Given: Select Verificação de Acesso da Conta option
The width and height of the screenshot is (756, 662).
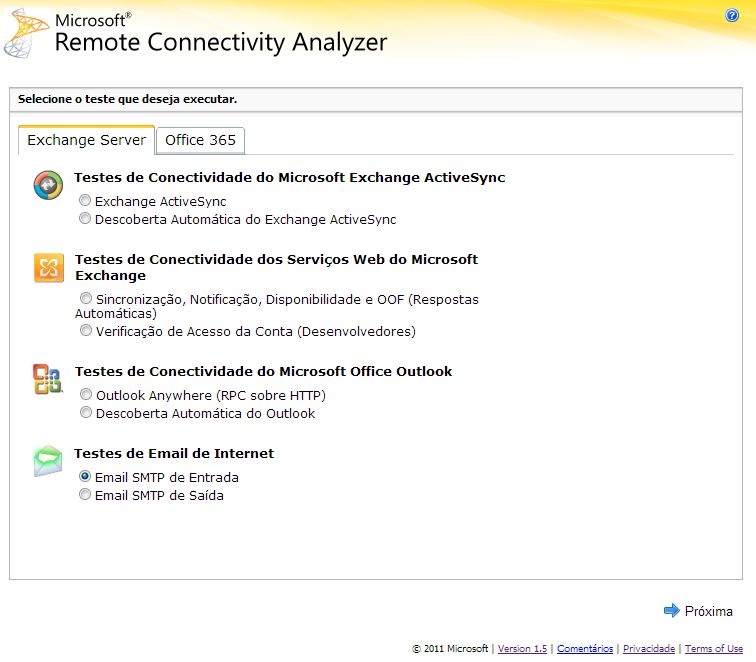Looking at the screenshot, I should 86,331.
